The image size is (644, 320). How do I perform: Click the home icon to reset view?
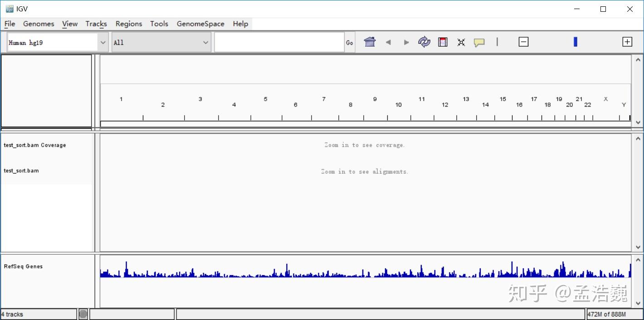tap(370, 42)
